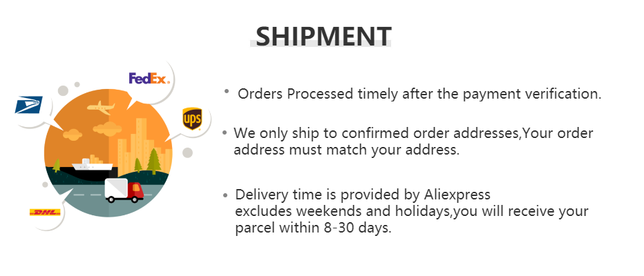Select the USPS eagle logo
The width and height of the screenshot is (644, 276).
[29, 105]
